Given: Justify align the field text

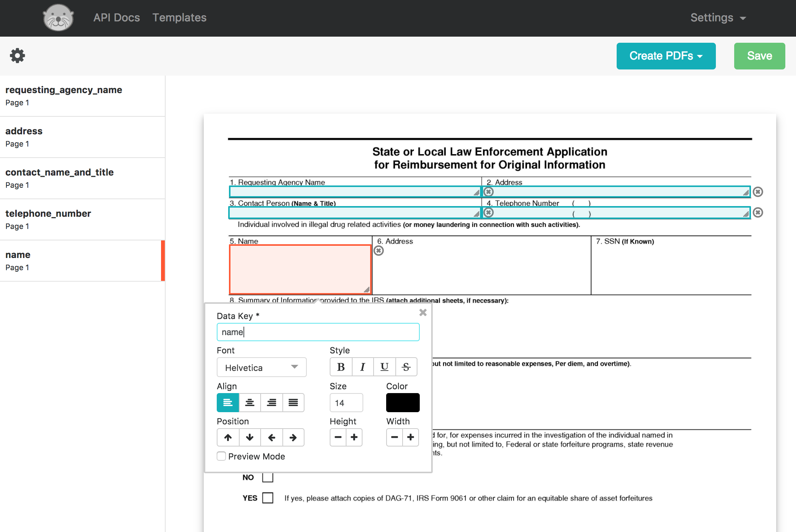Looking at the screenshot, I should (x=293, y=403).
